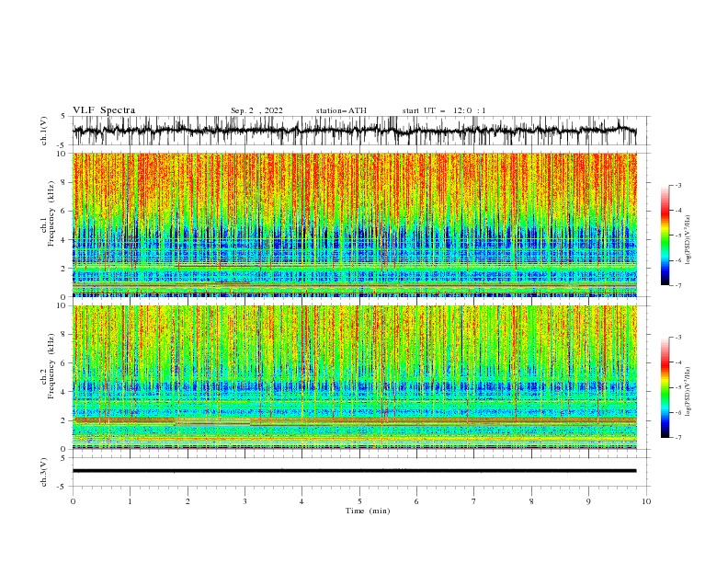Click time axis tick label "5"
728x563 pixels.
point(359,501)
